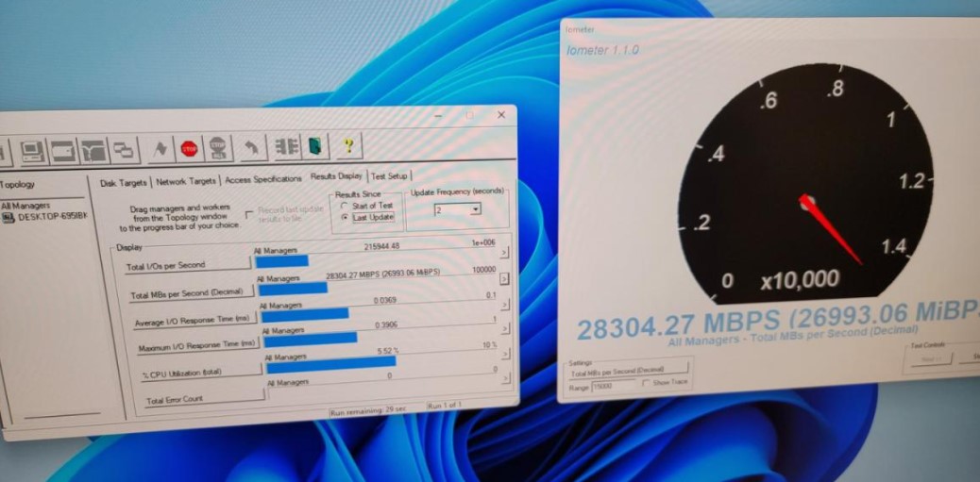980x482 pixels.
Task: Click the yellow question mark About icon
Action: (348, 145)
